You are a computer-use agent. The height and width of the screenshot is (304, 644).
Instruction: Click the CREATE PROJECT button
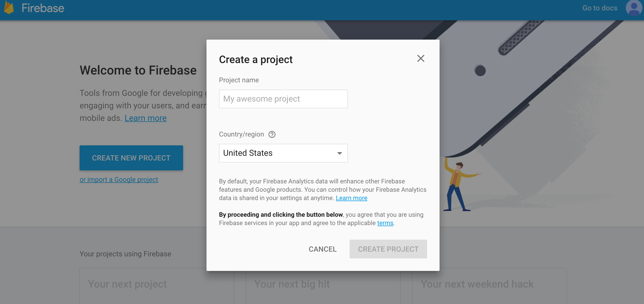pos(388,249)
